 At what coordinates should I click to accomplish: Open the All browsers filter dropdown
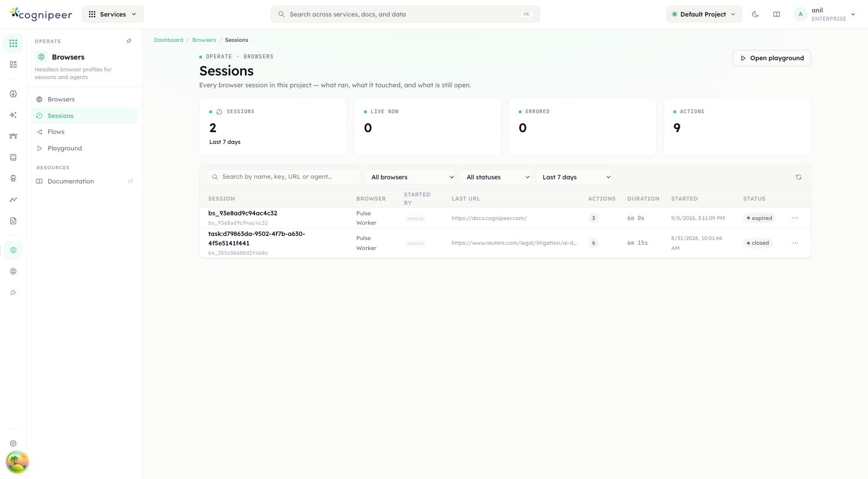click(x=411, y=177)
